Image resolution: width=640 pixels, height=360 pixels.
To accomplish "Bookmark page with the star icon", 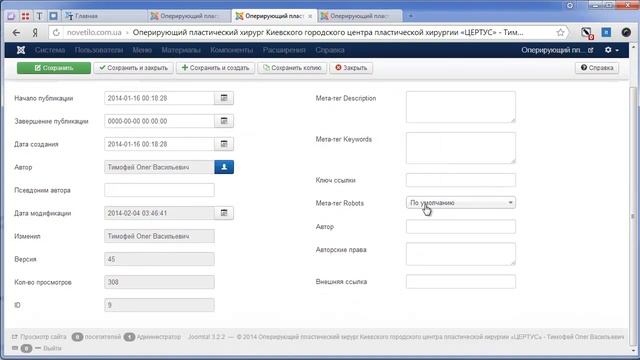I will click(x=560, y=32).
